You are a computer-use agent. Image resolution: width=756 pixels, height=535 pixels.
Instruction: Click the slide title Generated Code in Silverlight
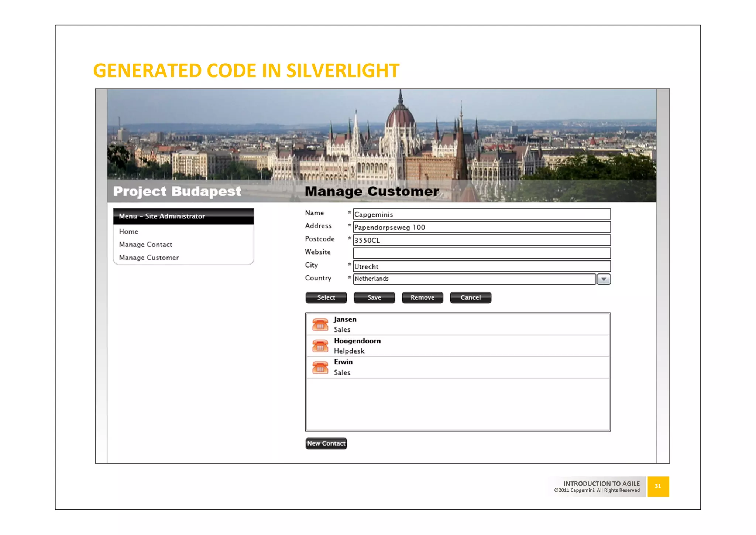coord(246,71)
